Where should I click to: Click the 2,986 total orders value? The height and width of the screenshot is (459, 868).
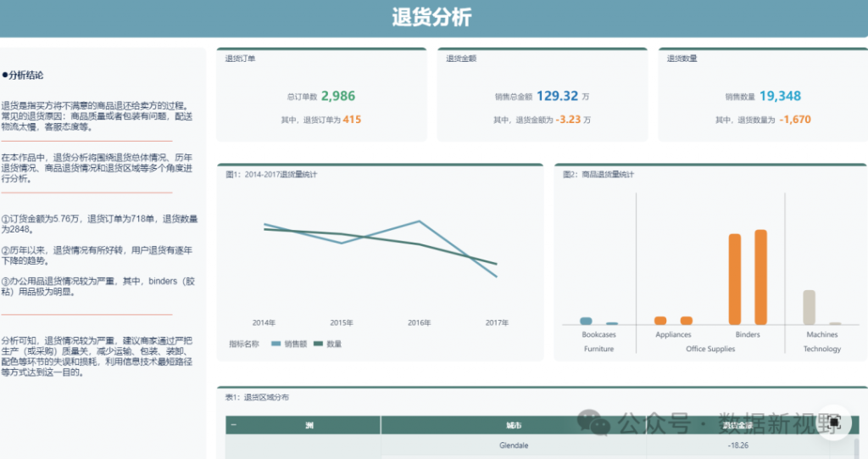pyautogui.click(x=338, y=97)
